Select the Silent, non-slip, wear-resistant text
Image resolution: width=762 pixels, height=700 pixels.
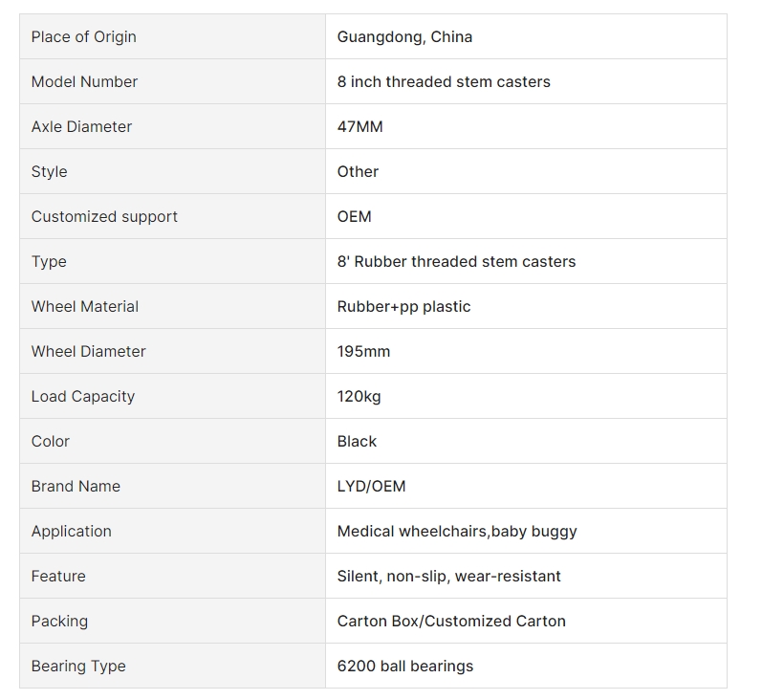tap(449, 577)
